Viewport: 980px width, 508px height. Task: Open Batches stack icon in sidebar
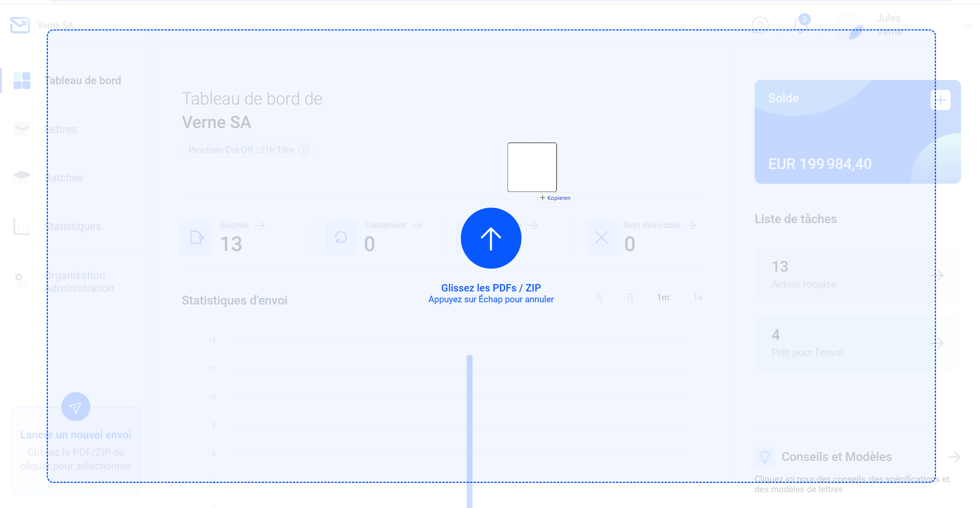(x=22, y=178)
